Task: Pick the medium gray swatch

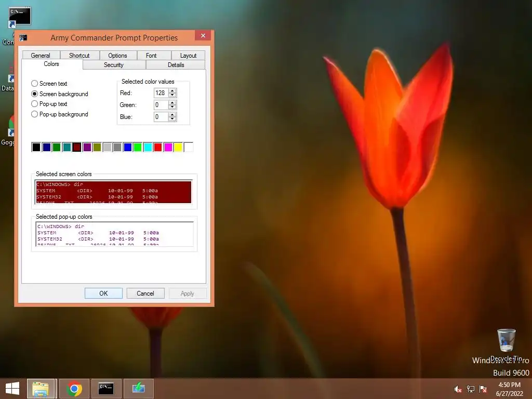Action: point(117,147)
